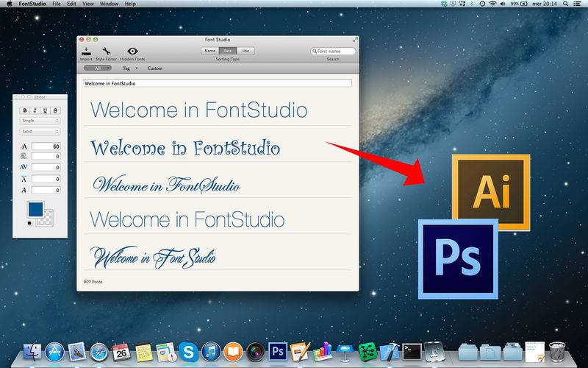Click the baseline A icon with overline
588x368 pixels.
pyautogui.click(x=24, y=179)
